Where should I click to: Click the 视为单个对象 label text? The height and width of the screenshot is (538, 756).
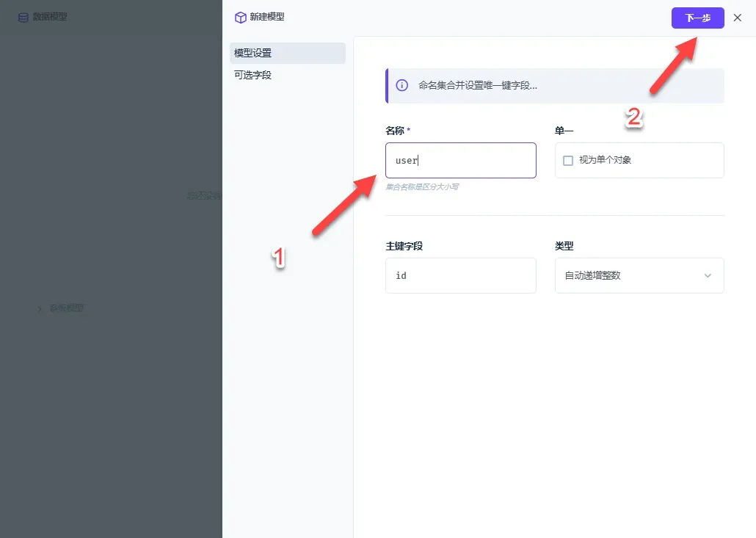click(605, 160)
